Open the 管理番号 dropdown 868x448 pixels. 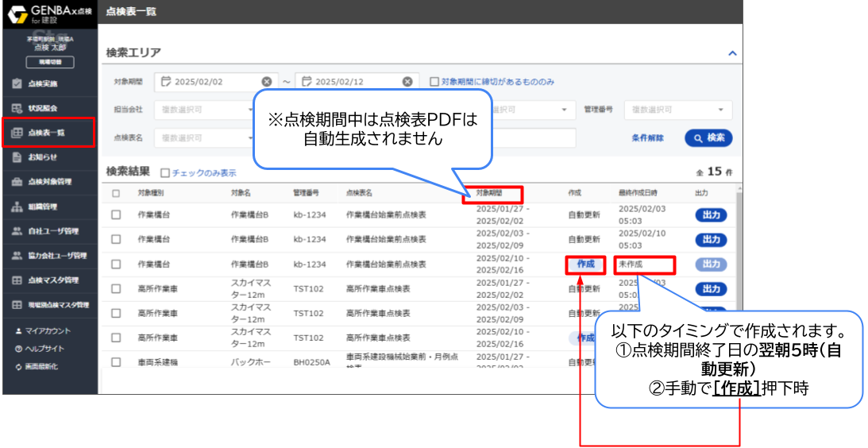pos(677,110)
